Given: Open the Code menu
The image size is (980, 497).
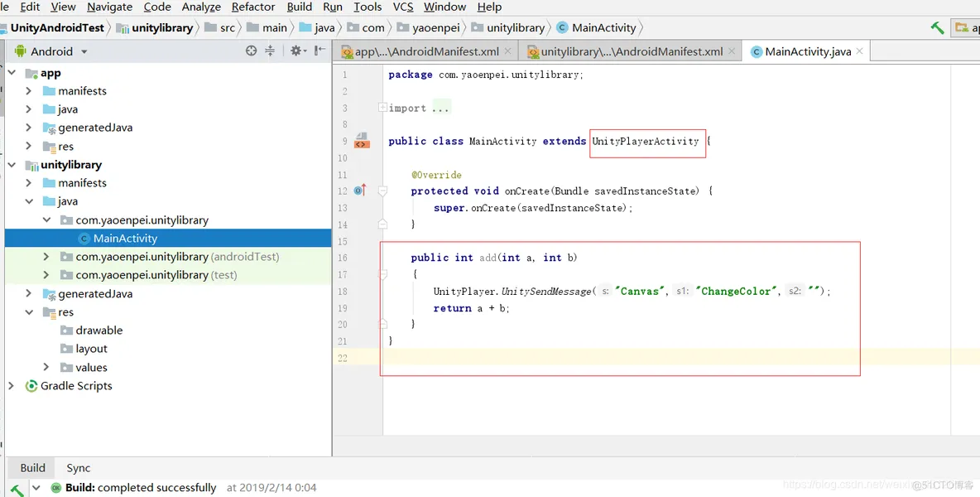Looking at the screenshot, I should coord(157,7).
